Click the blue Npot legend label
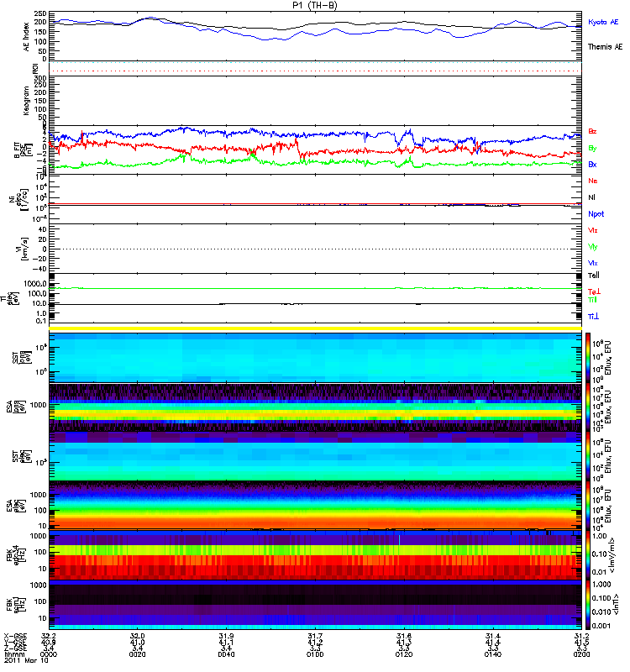630x672 pixels. (596, 213)
